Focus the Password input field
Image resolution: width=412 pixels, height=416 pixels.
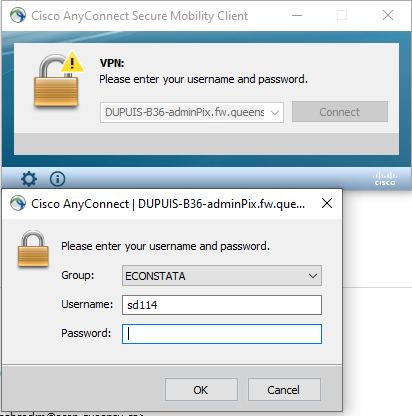[x=222, y=334]
